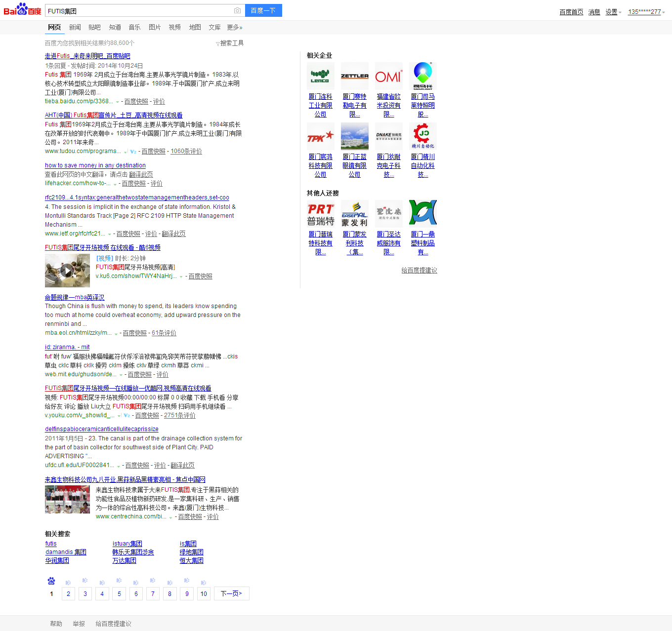The width and height of the screenshot is (672, 631).
Task: Expand dropdown arrow beside tieba.baidu.com URL
Action: pos(118,102)
